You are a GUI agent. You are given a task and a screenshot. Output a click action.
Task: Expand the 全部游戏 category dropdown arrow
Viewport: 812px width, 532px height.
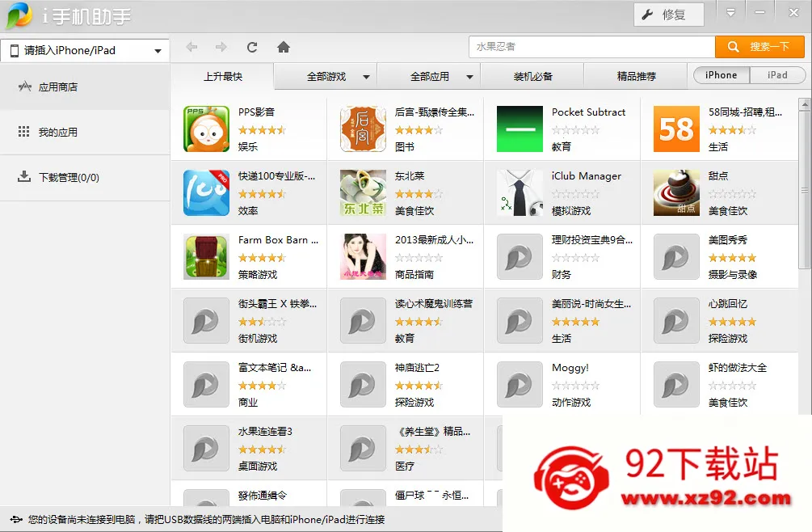point(366,77)
